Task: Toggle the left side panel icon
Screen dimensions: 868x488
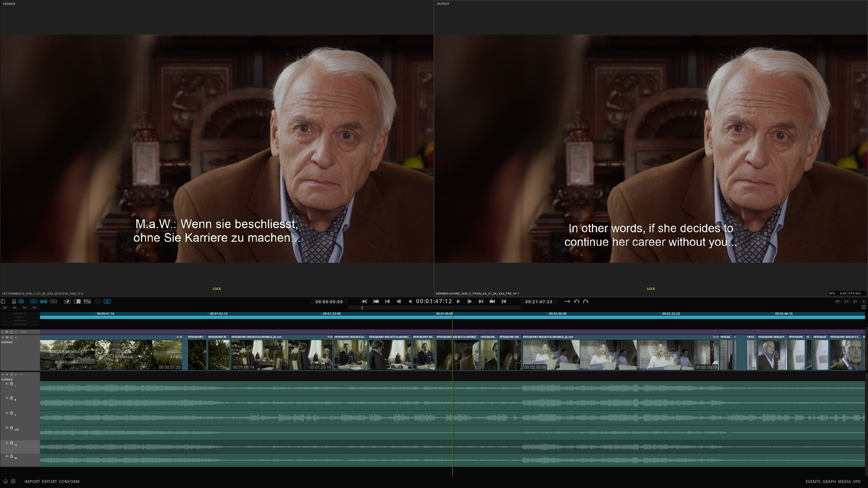Action: click(x=3, y=301)
